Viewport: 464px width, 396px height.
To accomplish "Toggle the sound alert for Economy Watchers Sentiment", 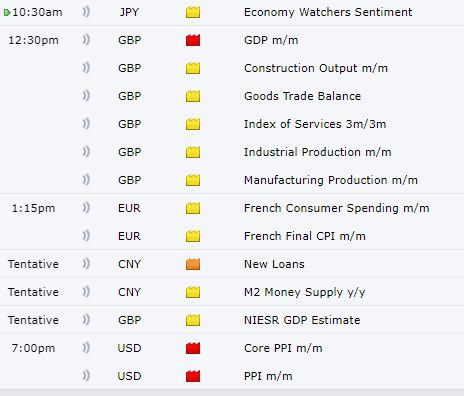I will click(86, 12).
